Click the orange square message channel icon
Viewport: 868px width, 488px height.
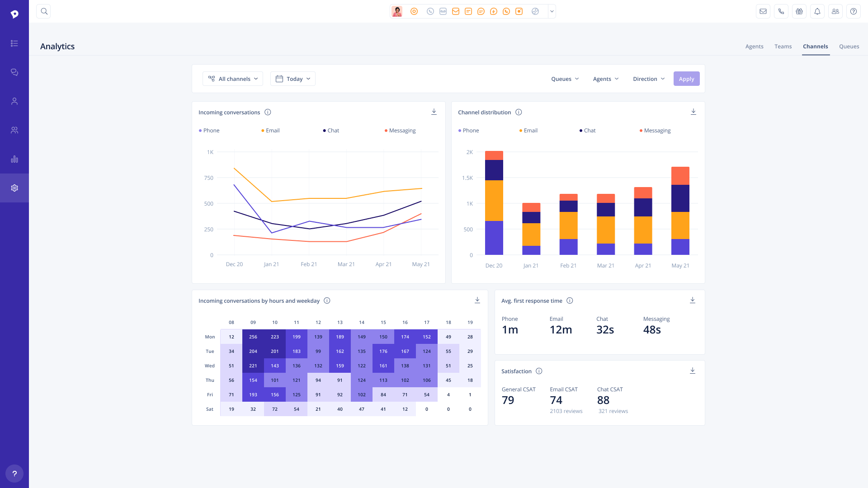(468, 11)
